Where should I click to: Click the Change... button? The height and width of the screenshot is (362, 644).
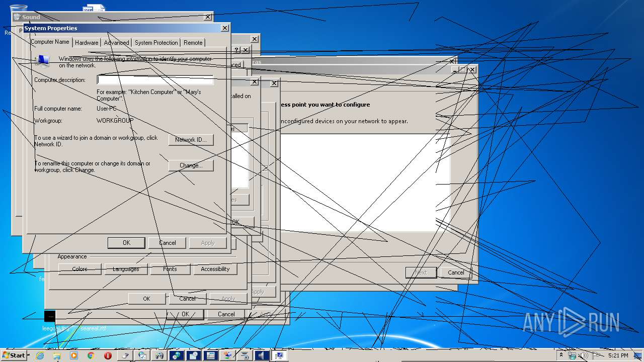(191, 165)
